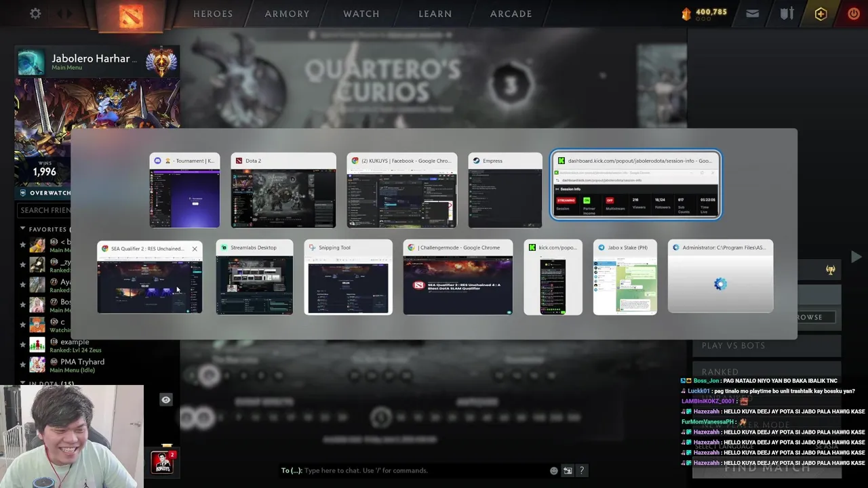Open the hero rank medal badge
Image resolution: width=868 pixels, height=488 pixels.
[161, 62]
